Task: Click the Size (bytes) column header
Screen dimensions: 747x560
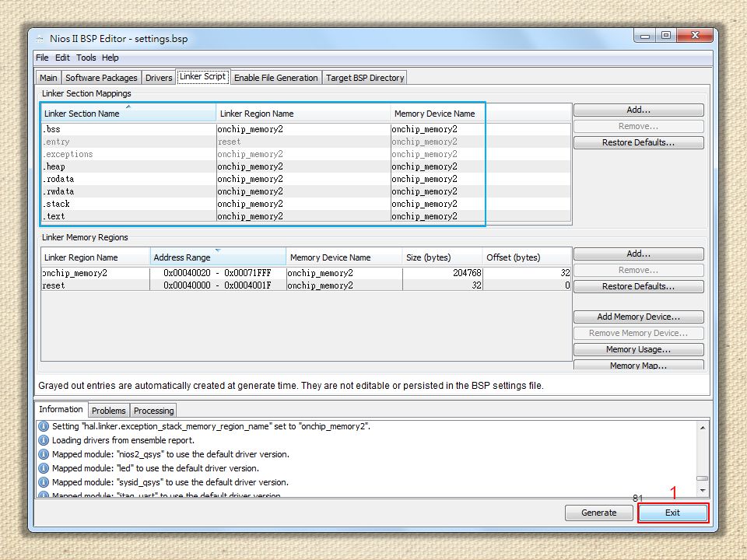Action: click(x=442, y=257)
